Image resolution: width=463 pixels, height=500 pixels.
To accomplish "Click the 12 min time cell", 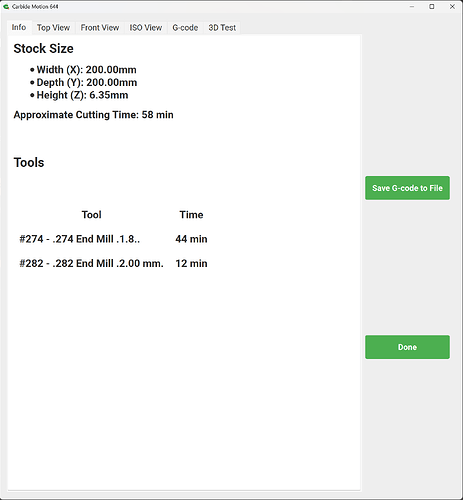I will coord(191,263).
